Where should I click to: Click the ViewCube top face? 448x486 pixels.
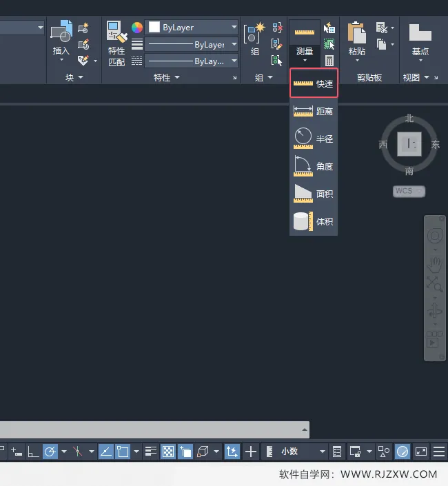pos(409,144)
